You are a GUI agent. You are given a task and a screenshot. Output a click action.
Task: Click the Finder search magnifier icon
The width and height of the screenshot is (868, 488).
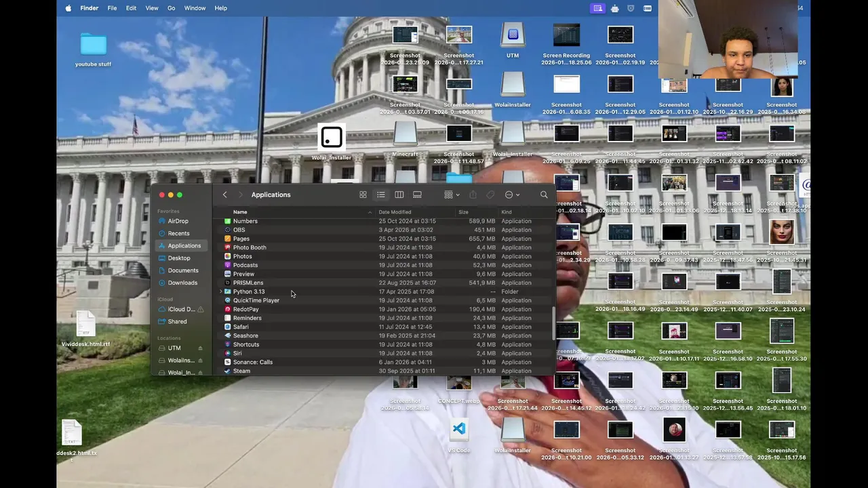coord(544,195)
